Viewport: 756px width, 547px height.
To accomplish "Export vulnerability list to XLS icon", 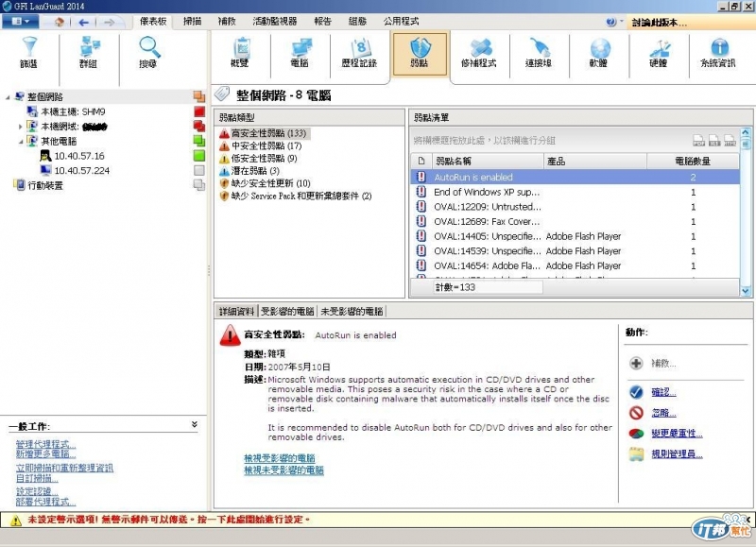I will [x=714, y=141].
